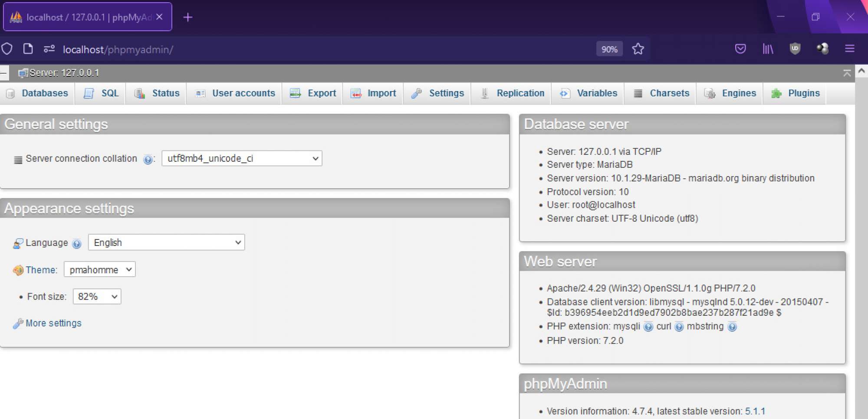Click tracking protection shield icon
The height and width of the screenshot is (419, 868).
(7, 49)
